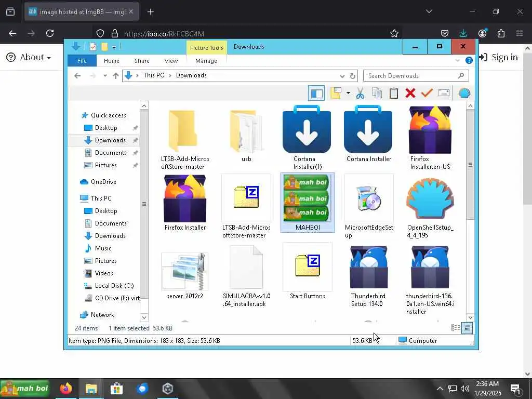This screenshot has height=399, width=532.
Task: Go up one folder level
Action: [116, 76]
